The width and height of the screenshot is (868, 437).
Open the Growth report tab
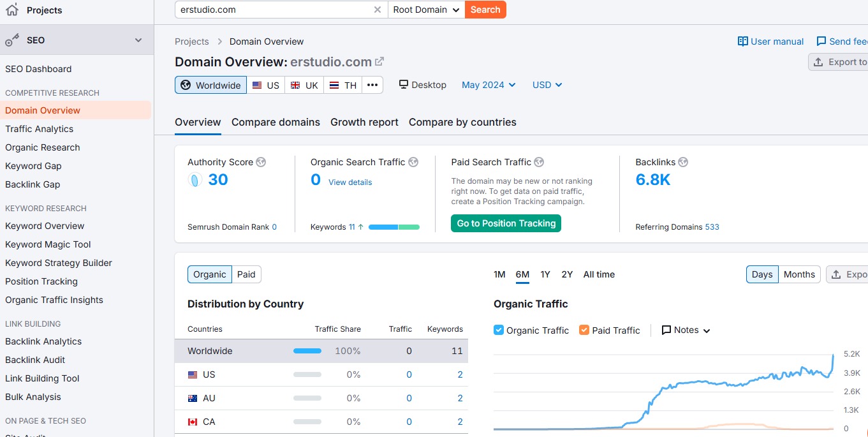pyautogui.click(x=364, y=122)
